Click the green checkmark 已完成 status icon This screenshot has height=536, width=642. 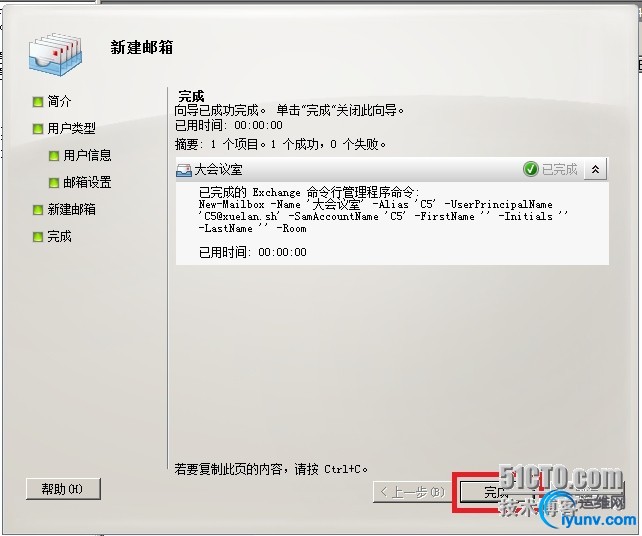[x=531, y=169]
